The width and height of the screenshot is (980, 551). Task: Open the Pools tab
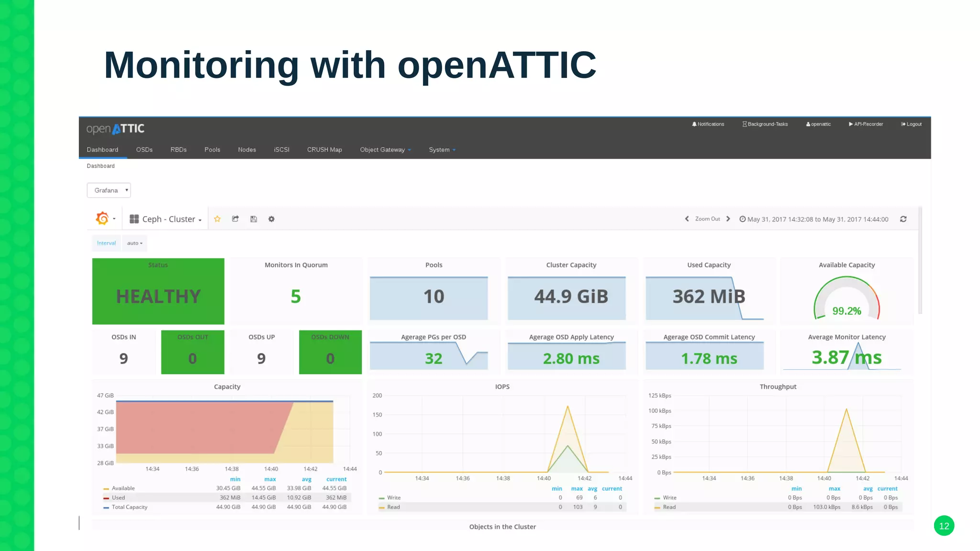[x=212, y=150]
